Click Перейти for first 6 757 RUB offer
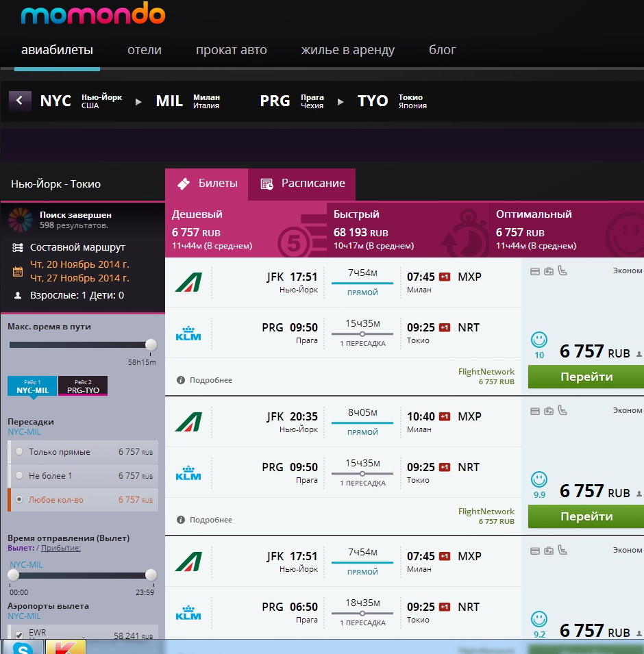Screen dimensions: 644x654 coord(586,377)
